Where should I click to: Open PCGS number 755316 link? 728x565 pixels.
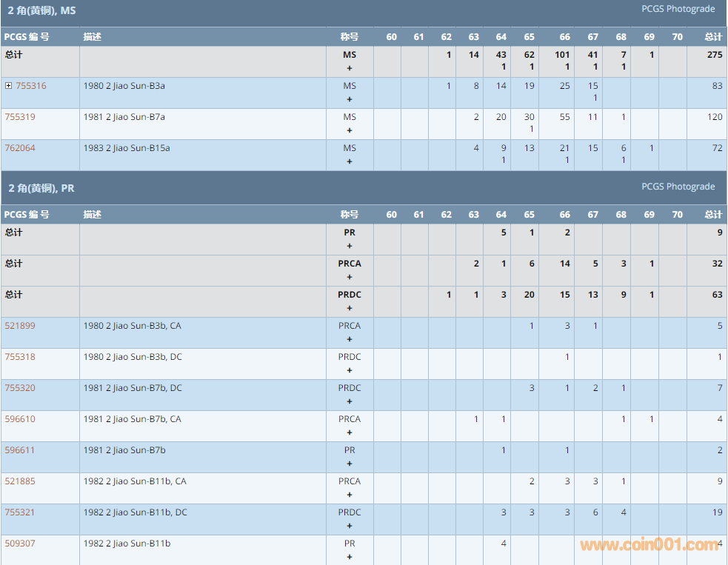(30, 86)
